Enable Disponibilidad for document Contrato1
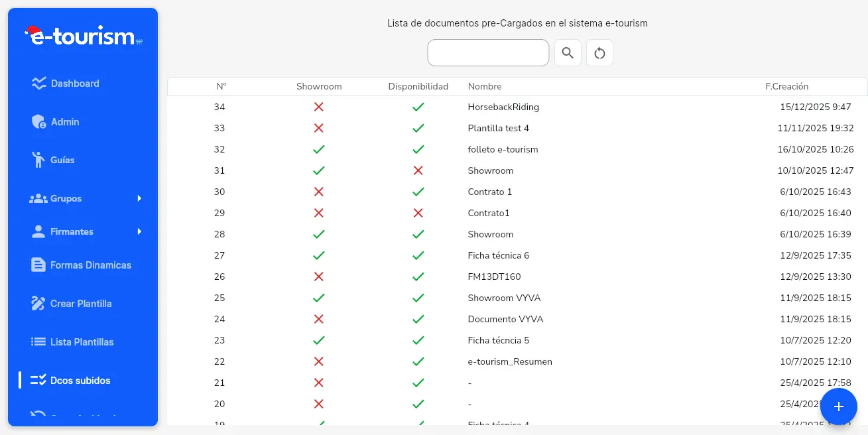The height and width of the screenshot is (435, 868). [x=418, y=213]
